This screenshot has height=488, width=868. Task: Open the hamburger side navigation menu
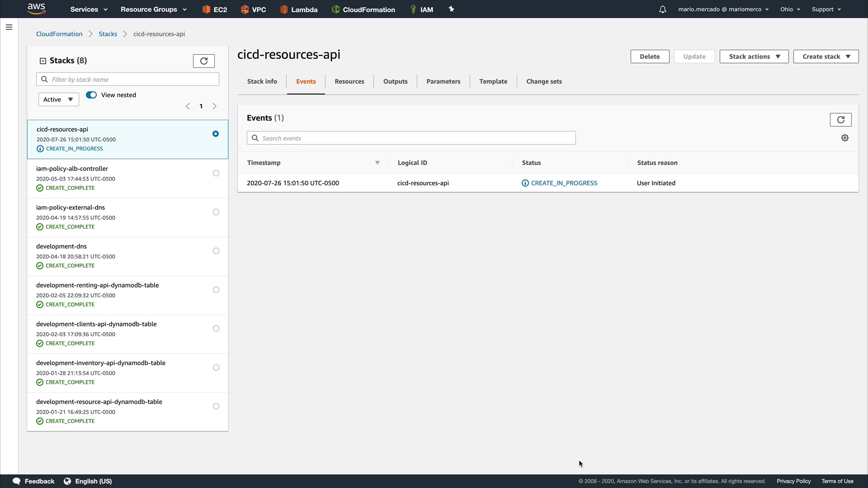[9, 27]
